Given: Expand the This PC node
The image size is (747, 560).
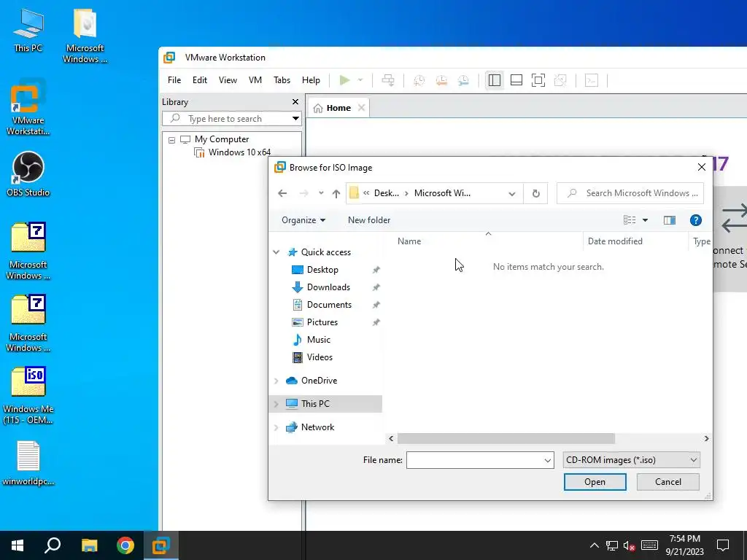Looking at the screenshot, I should 276,404.
